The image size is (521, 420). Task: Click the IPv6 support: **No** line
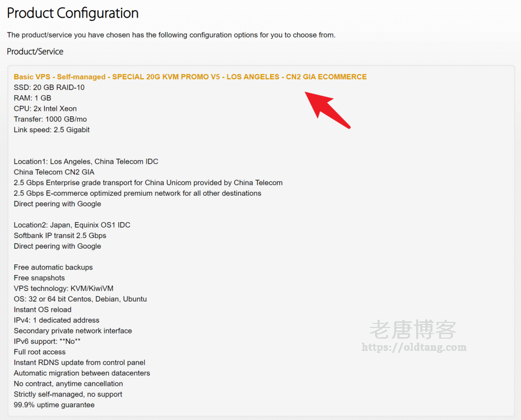pos(47,342)
